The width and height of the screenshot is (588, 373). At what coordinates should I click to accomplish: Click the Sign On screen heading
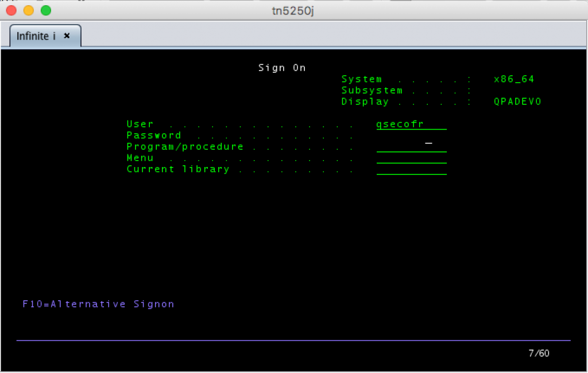pyautogui.click(x=282, y=68)
